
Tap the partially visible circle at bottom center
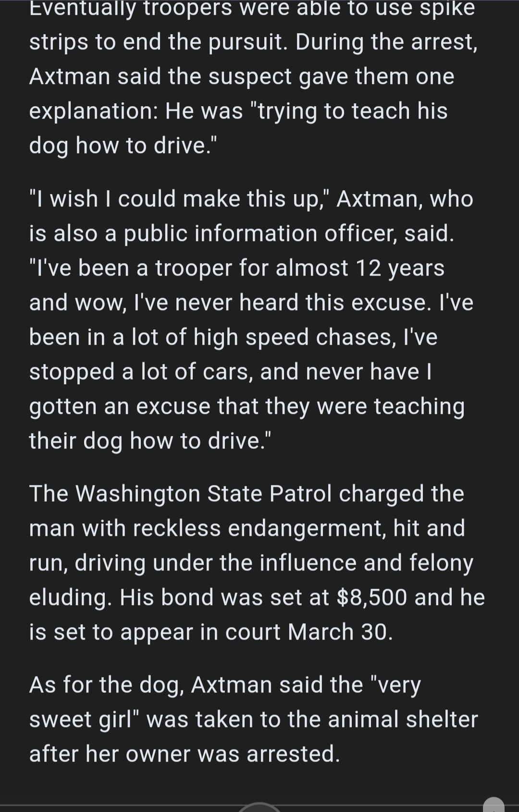pos(259,807)
